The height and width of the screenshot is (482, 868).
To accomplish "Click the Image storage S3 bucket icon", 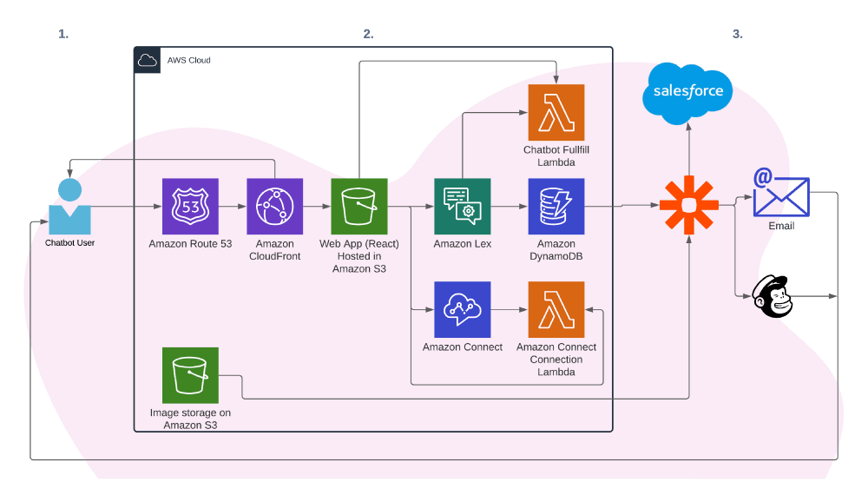I will 190,375.
